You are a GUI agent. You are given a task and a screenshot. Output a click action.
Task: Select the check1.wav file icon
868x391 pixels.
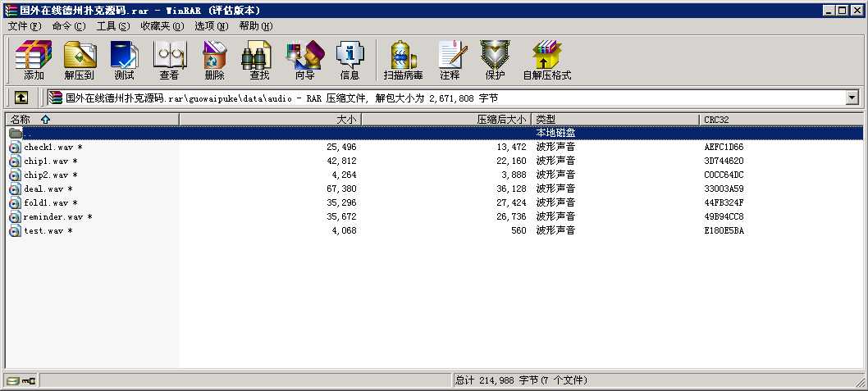(x=16, y=147)
